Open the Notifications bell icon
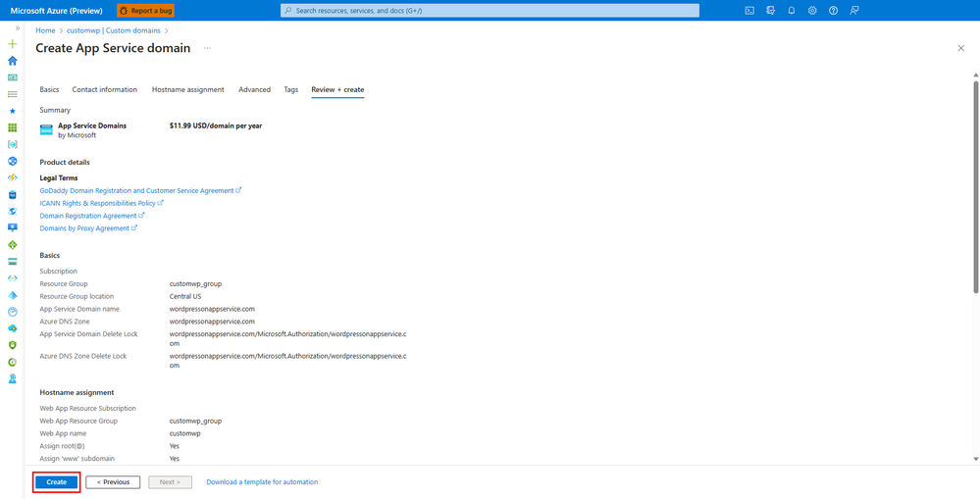Viewport: 980px width, 499px height. (x=792, y=11)
